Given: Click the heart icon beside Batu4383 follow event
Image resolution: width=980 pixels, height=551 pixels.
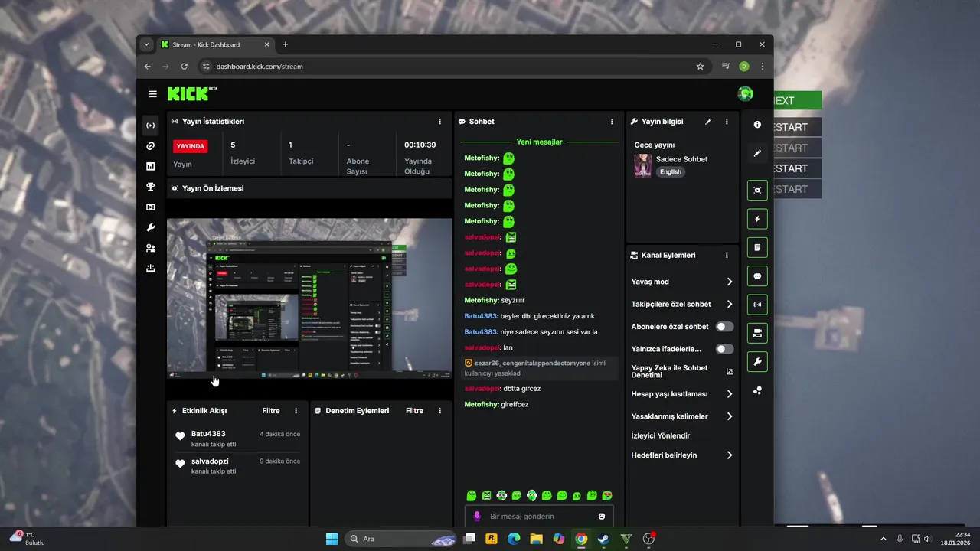Looking at the screenshot, I should pyautogui.click(x=180, y=436).
